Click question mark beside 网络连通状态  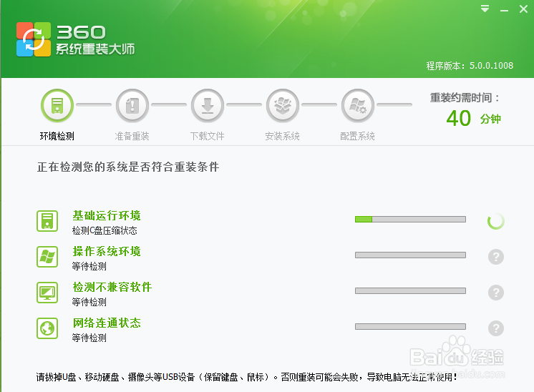(x=496, y=328)
